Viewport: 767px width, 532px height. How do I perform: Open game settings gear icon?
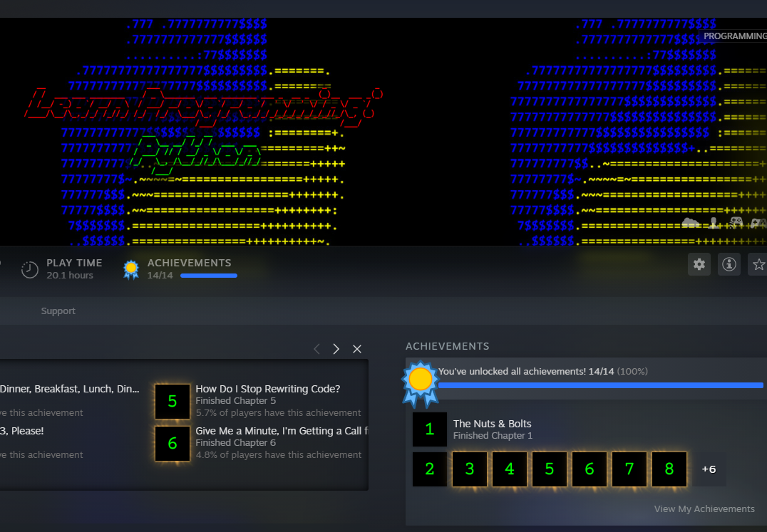tap(699, 264)
